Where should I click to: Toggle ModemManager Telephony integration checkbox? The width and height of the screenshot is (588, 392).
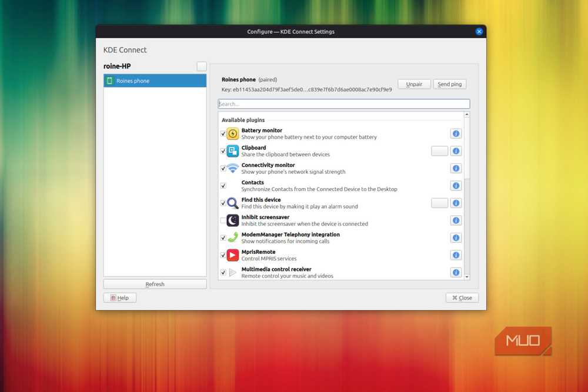223,238
